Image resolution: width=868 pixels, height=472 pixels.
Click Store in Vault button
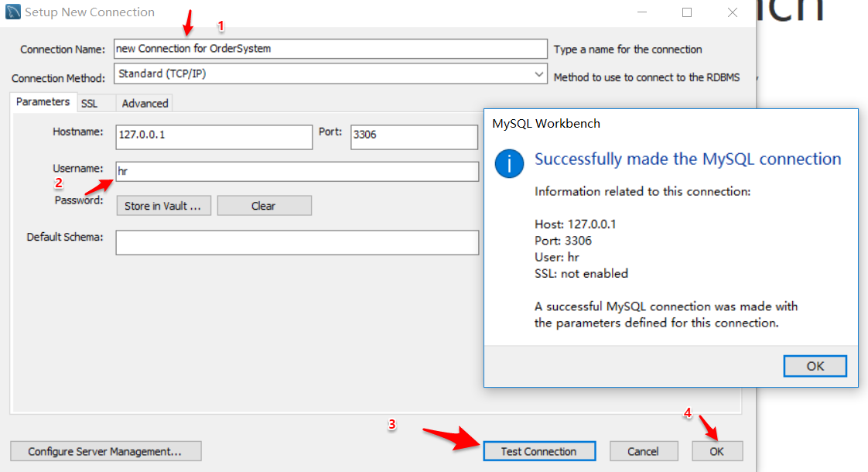click(x=163, y=206)
